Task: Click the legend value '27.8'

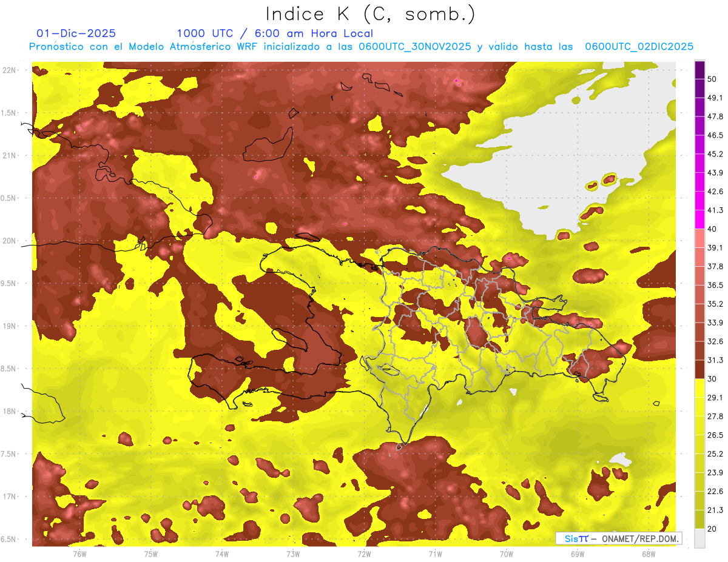Action: coord(715,416)
